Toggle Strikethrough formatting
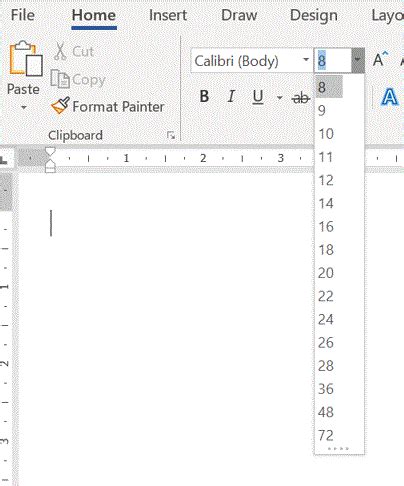Screen dimensions: 404x486 (301, 98)
